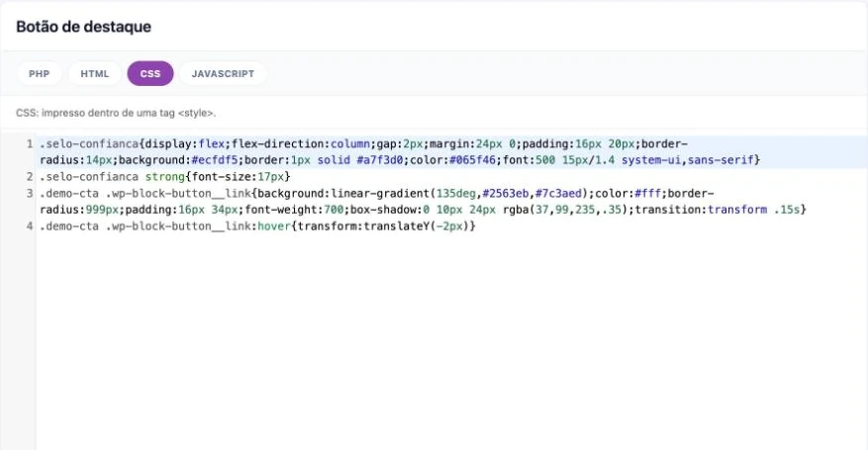Click the '#065f46' text color value
Image resolution: width=868 pixels, height=450 pixels.
point(472,160)
